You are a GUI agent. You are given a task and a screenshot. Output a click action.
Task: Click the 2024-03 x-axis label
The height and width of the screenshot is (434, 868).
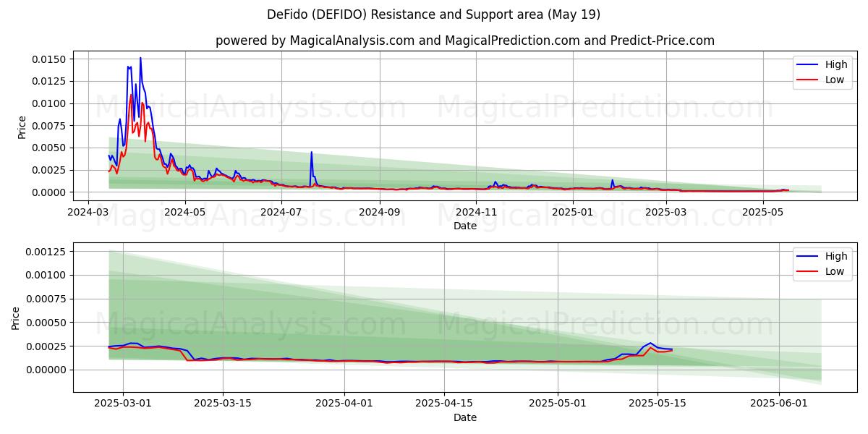[x=88, y=213]
